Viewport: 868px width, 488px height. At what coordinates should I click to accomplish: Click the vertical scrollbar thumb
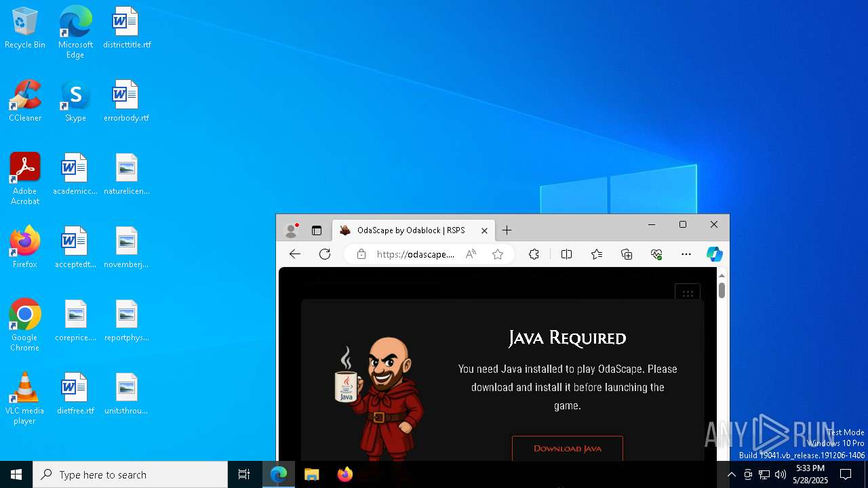pyautogui.click(x=722, y=290)
